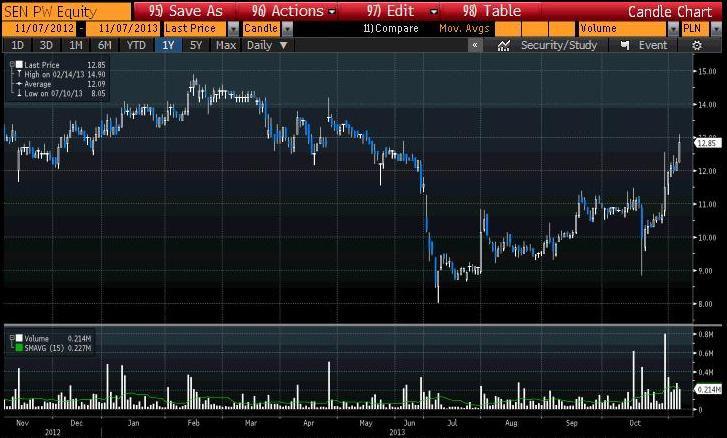Select the Max range tab

click(226, 45)
